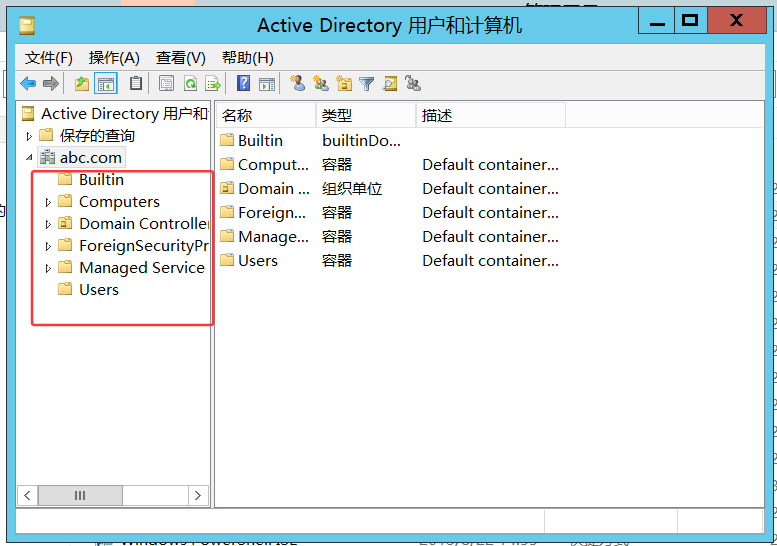Click the Find objects toolbar icon
Screen dimensions: 777x546
coord(390,83)
